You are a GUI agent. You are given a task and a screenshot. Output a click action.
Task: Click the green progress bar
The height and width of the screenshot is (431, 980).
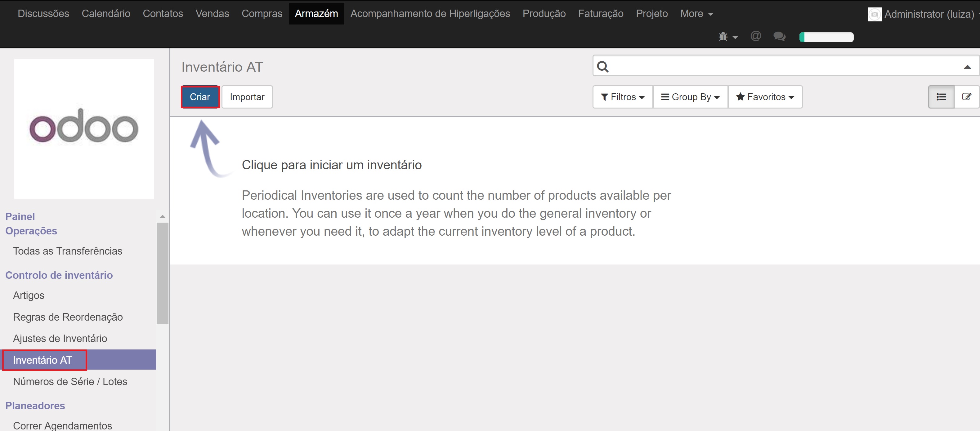pos(826,37)
